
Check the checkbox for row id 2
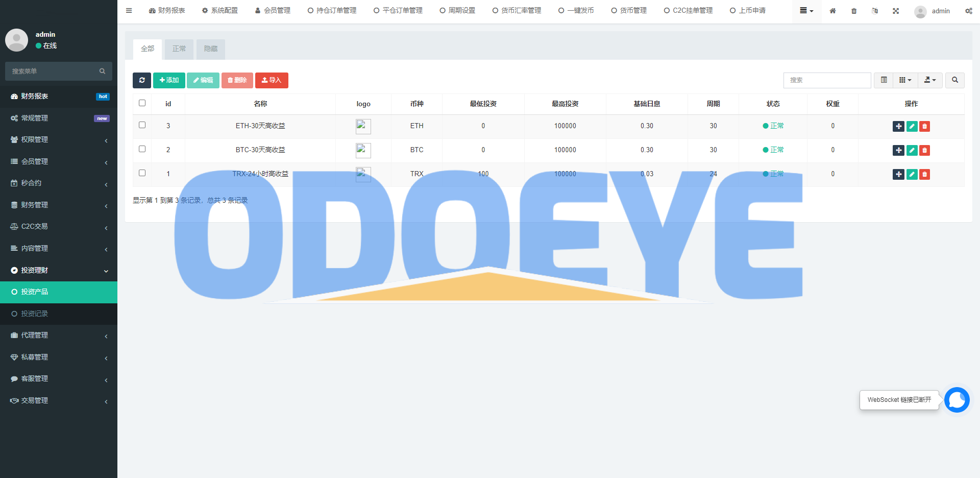[142, 149]
